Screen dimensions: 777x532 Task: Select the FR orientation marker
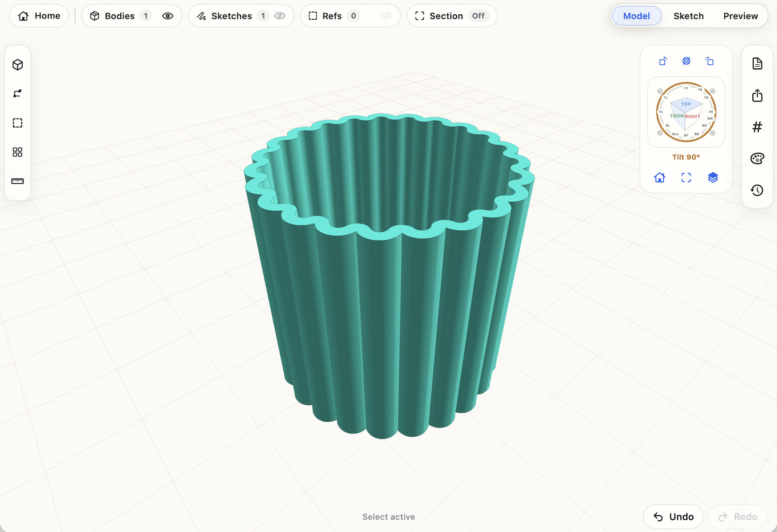711,112
